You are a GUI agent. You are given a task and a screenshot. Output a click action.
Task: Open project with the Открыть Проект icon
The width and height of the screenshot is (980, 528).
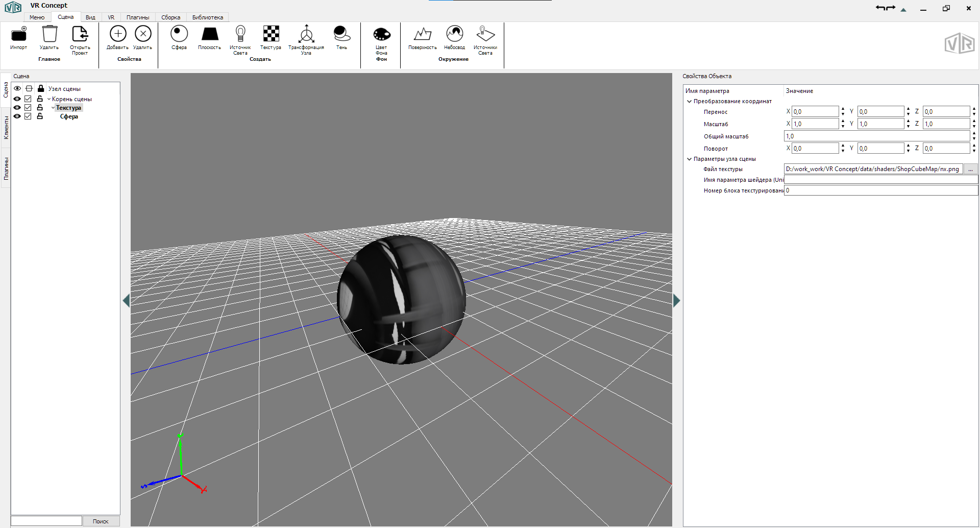pos(80,34)
